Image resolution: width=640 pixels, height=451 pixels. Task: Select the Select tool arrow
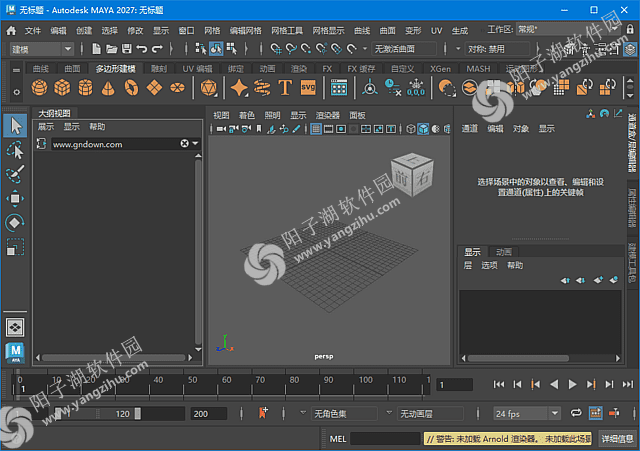(x=16, y=126)
